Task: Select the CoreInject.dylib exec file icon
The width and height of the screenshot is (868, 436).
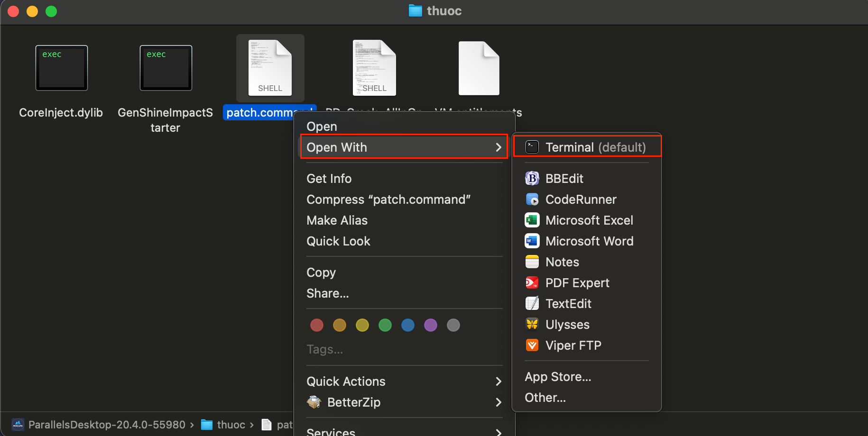Action: coord(62,68)
